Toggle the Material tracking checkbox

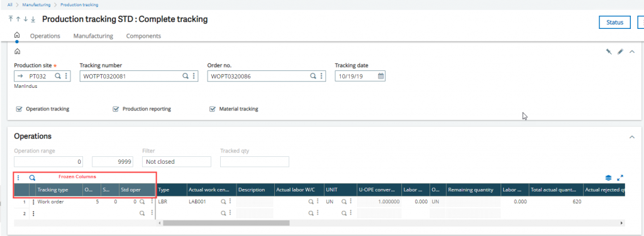(213, 109)
